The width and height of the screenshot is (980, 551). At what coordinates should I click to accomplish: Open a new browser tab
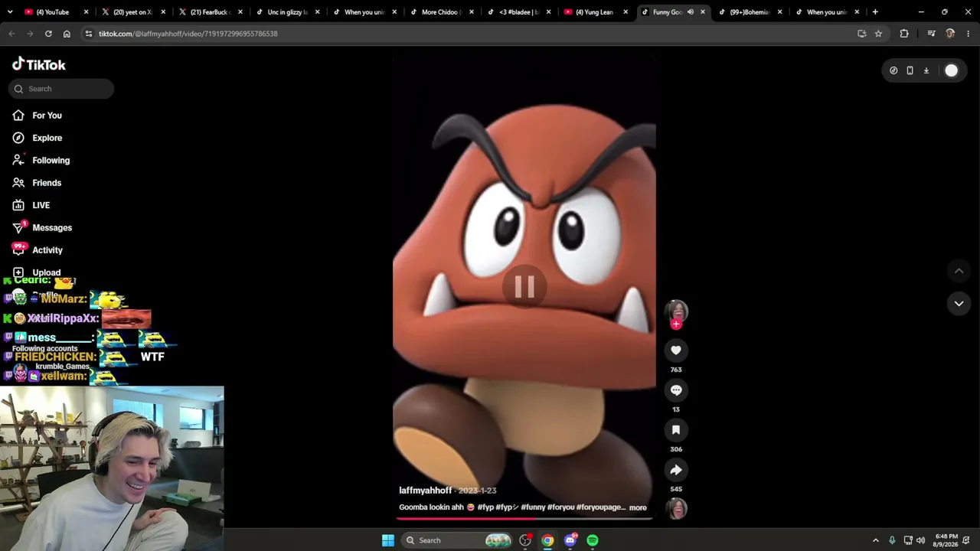coord(875,12)
